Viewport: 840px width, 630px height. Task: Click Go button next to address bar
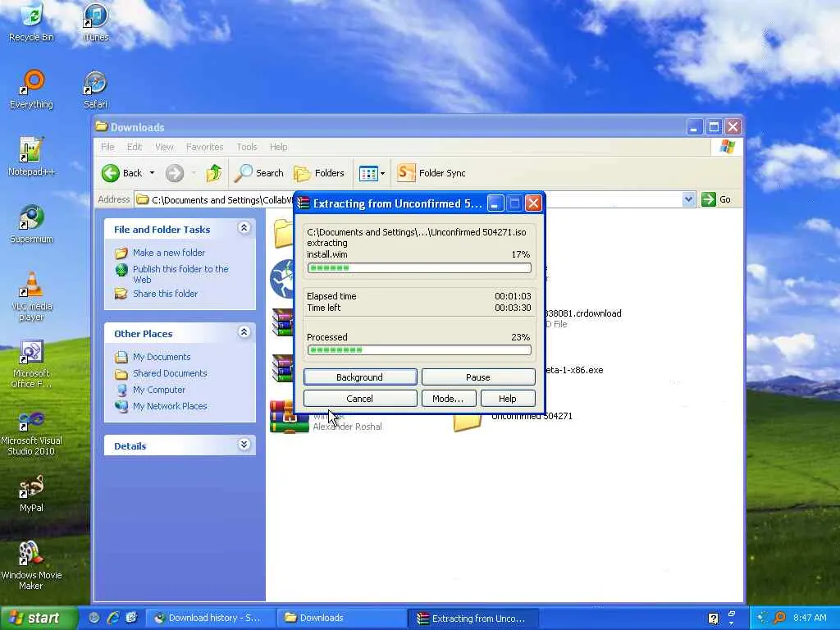(x=717, y=200)
